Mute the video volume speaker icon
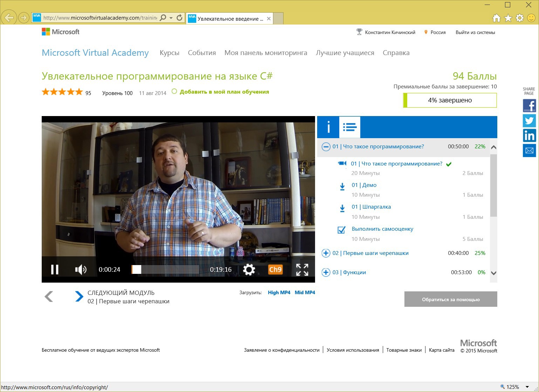The width and height of the screenshot is (539, 392). tap(81, 269)
